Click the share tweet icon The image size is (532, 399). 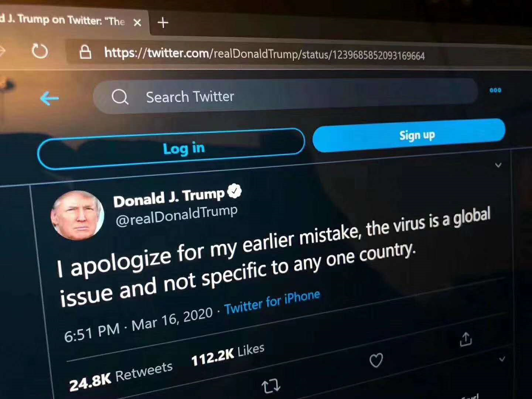tap(466, 339)
